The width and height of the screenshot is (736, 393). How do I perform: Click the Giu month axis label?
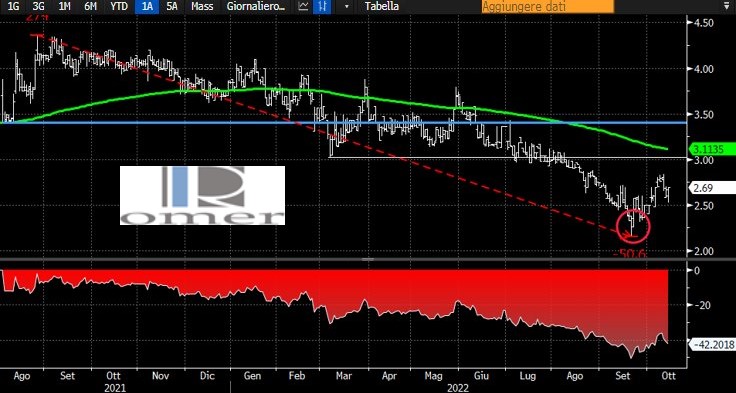pyautogui.click(x=481, y=376)
